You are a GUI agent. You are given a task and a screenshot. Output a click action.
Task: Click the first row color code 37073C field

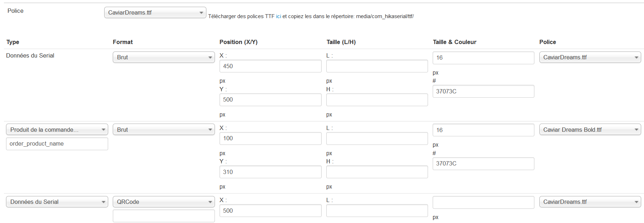(x=483, y=91)
